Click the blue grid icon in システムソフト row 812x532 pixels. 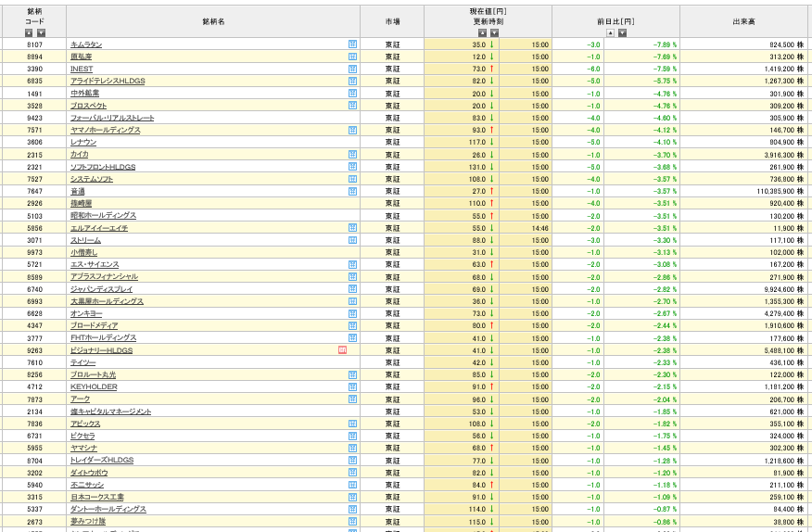[x=352, y=179]
